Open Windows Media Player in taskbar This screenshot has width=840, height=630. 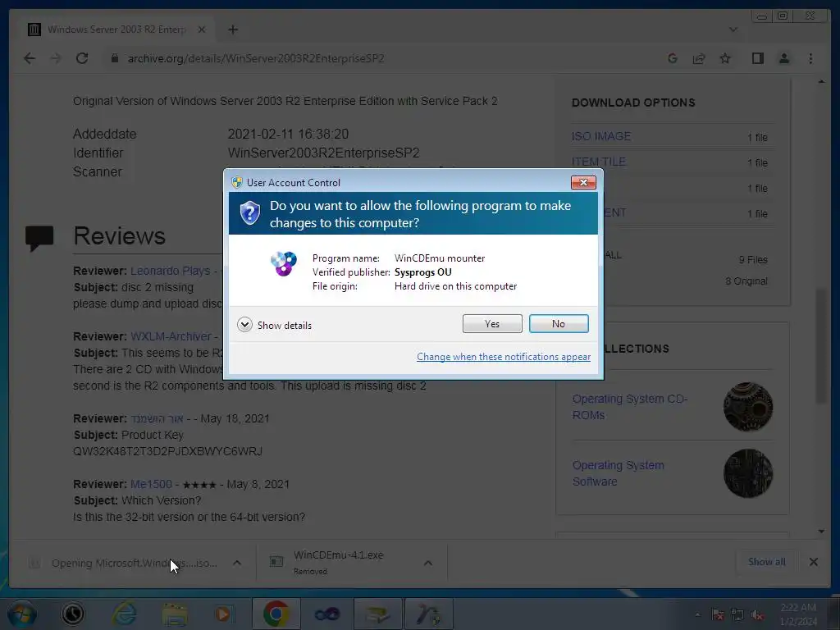224,614
